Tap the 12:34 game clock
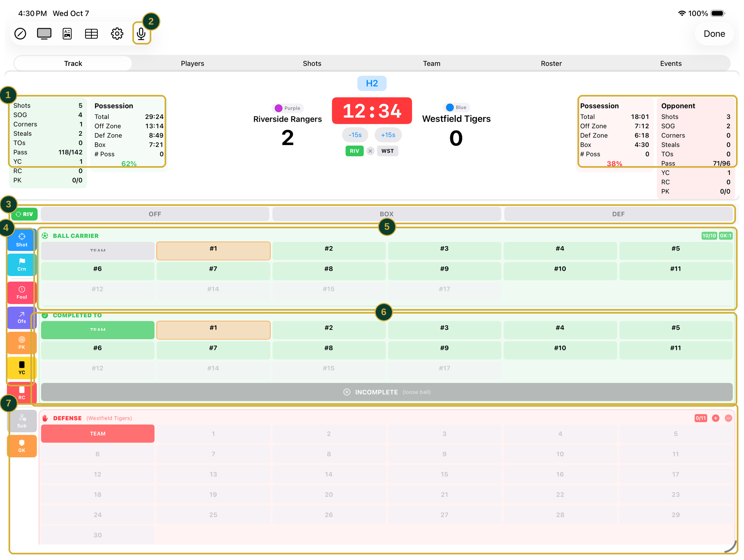The height and width of the screenshot is (560, 744). tap(372, 111)
